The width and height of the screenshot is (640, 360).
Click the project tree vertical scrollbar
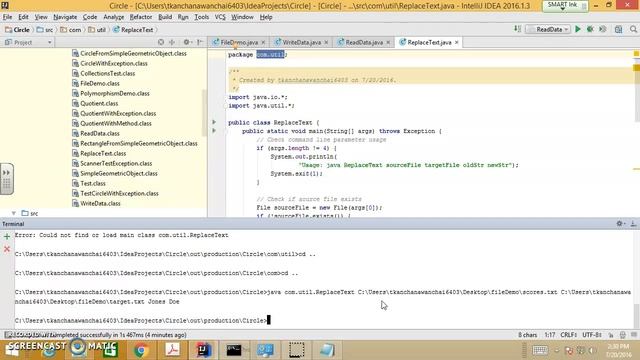point(204,113)
